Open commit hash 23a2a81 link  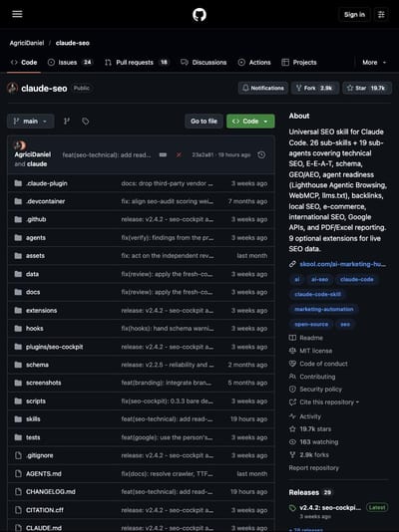coord(202,155)
